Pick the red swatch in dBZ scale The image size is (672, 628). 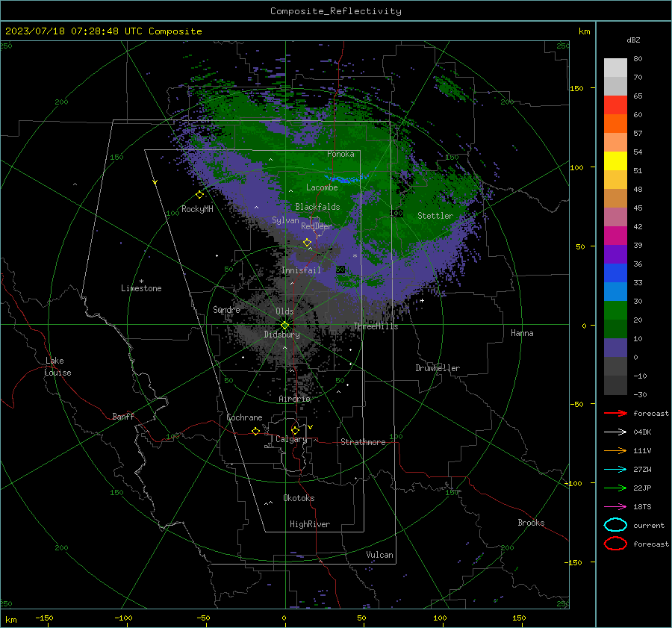(x=615, y=105)
